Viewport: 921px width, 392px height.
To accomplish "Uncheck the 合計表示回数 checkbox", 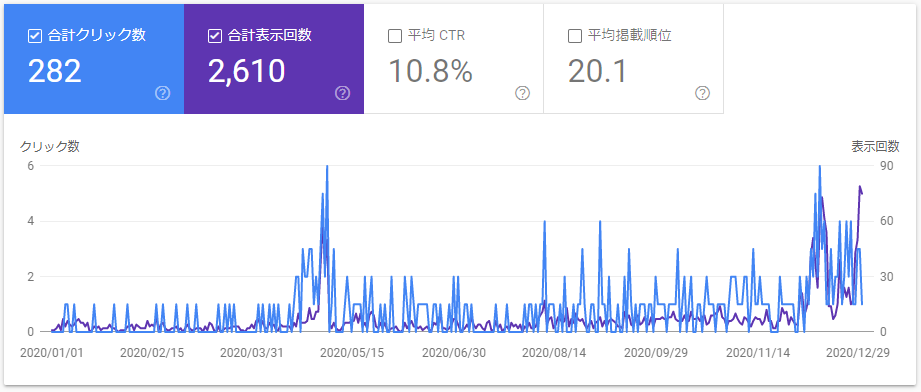I will point(214,36).
